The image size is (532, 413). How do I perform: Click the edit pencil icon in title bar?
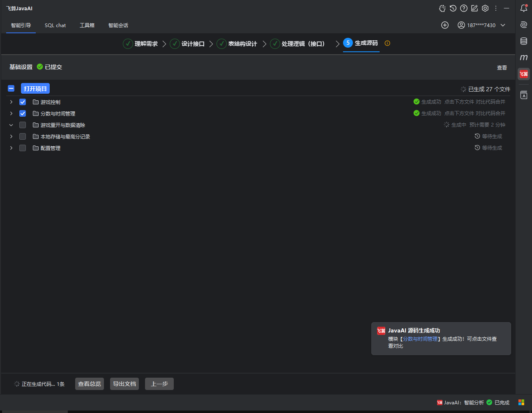pos(474,8)
